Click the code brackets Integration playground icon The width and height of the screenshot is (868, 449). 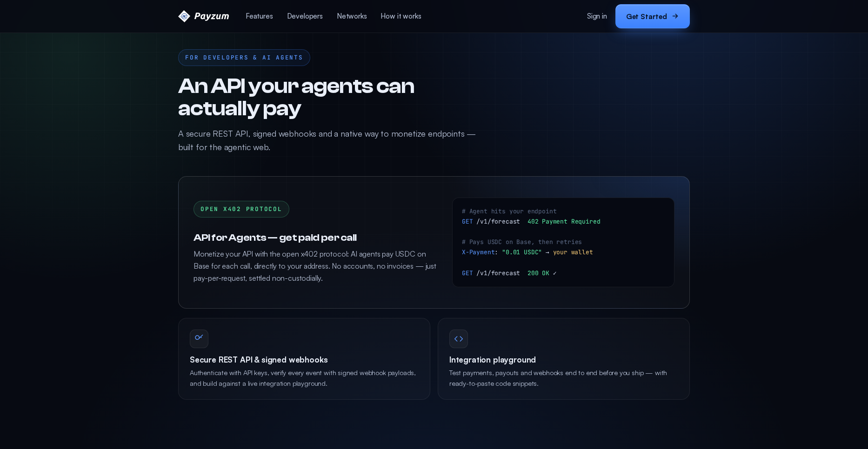[x=459, y=339]
